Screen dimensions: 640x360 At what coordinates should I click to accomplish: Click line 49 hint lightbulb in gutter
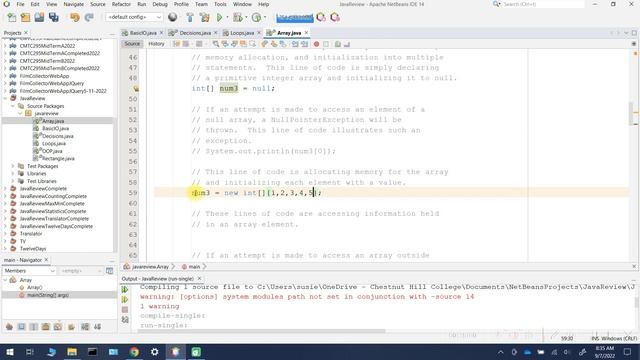click(136, 89)
